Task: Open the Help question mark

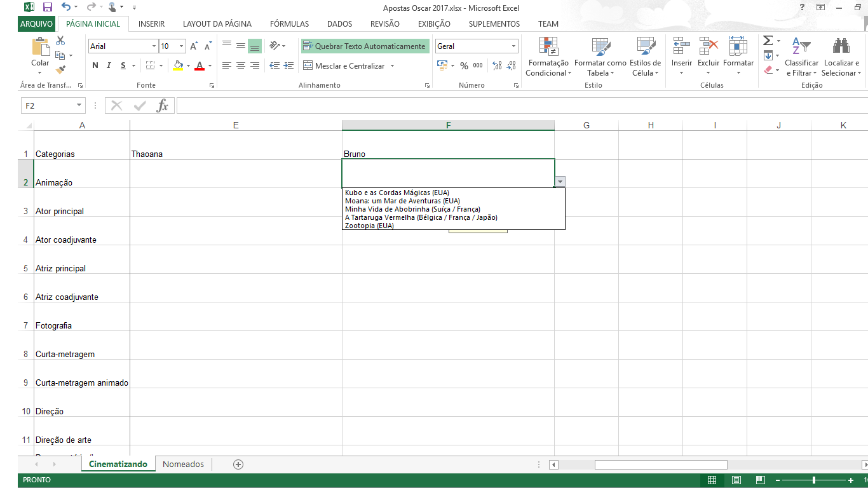Action: [x=803, y=8]
